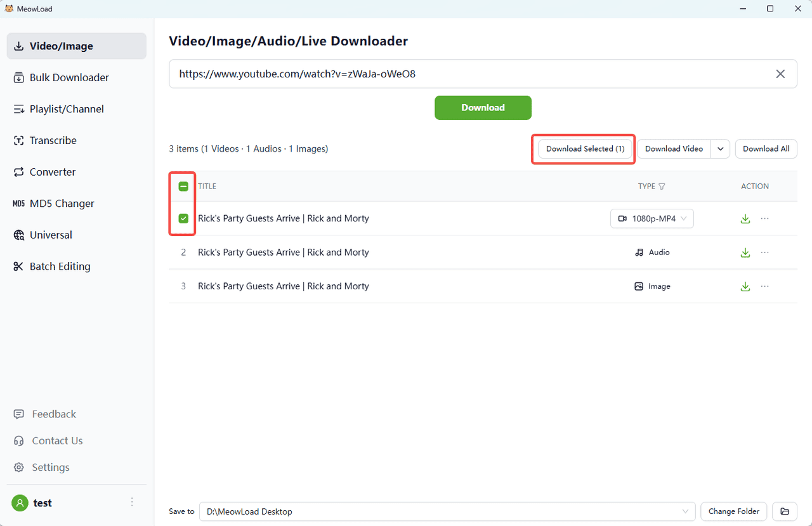Viewport: 812px width, 526px height.
Task: Switch to the Bulk Downloader section
Action: (69, 77)
